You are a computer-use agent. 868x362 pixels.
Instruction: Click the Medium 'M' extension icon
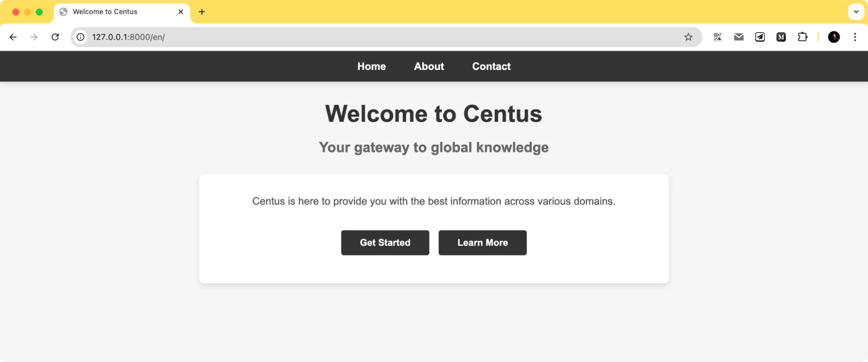coord(781,37)
